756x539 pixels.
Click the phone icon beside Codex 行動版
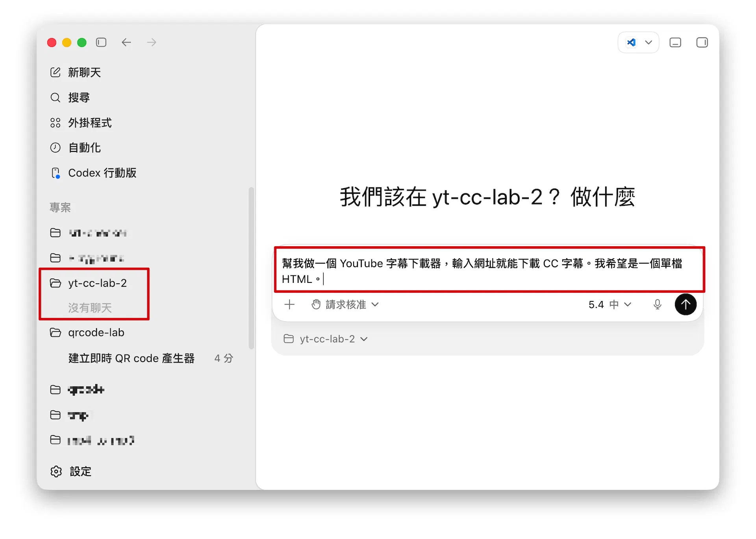coord(56,173)
